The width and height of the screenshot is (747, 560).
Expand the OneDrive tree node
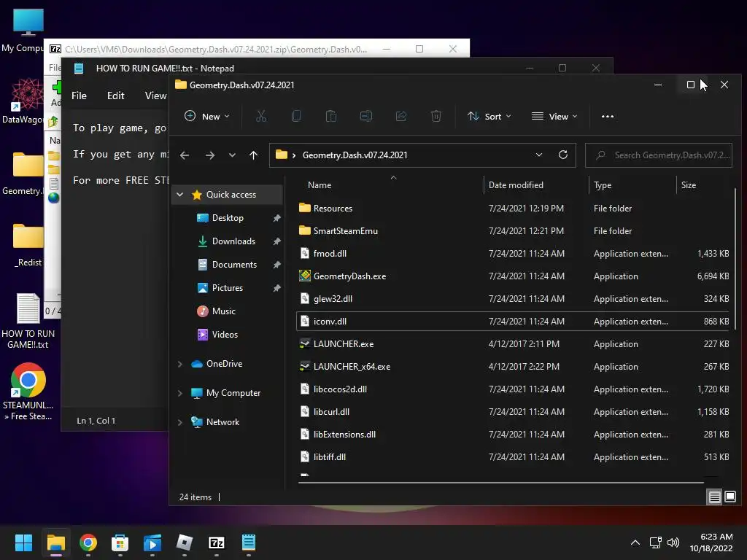[x=180, y=364]
